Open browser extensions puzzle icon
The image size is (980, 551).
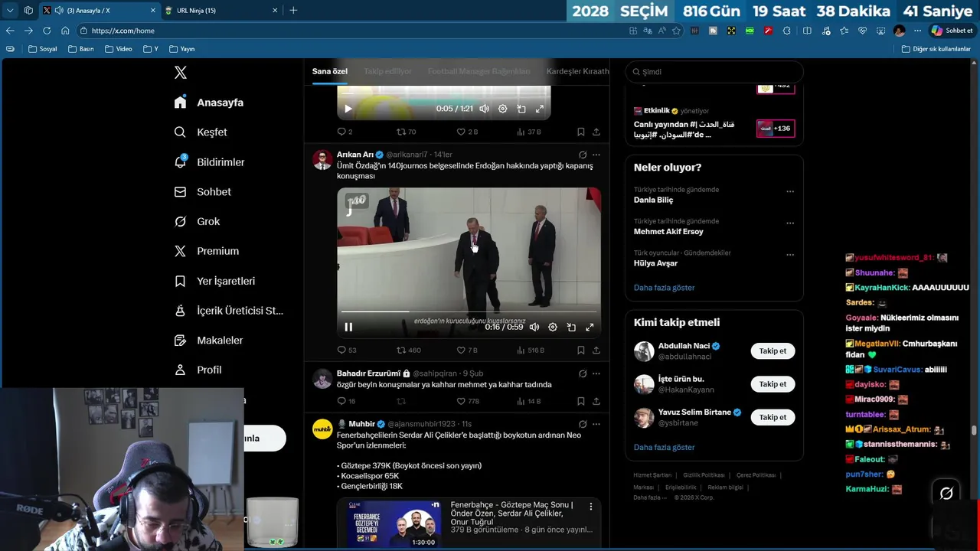(x=786, y=31)
